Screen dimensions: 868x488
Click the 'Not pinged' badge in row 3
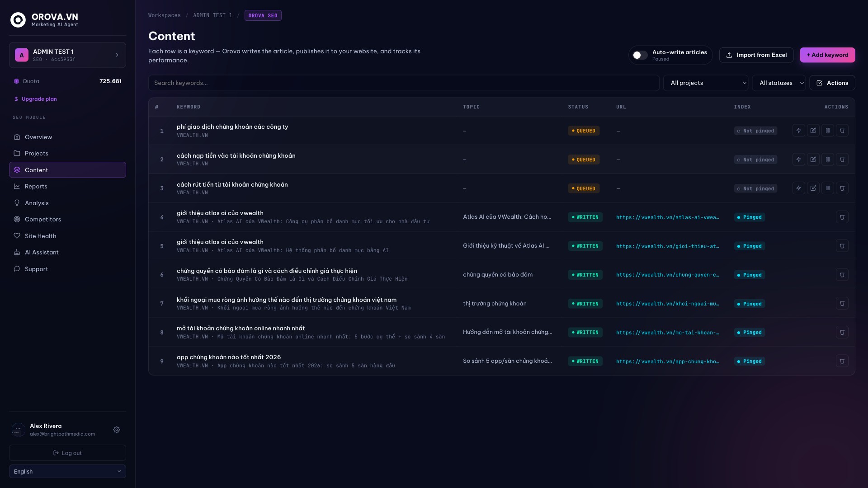tap(755, 188)
